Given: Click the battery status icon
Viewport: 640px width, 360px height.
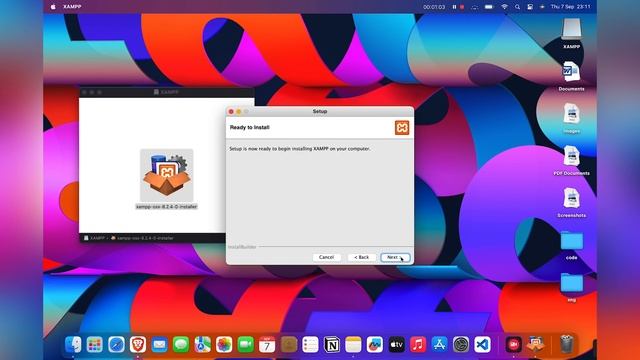Looking at the screenshot, I should (x=489, y=7).
